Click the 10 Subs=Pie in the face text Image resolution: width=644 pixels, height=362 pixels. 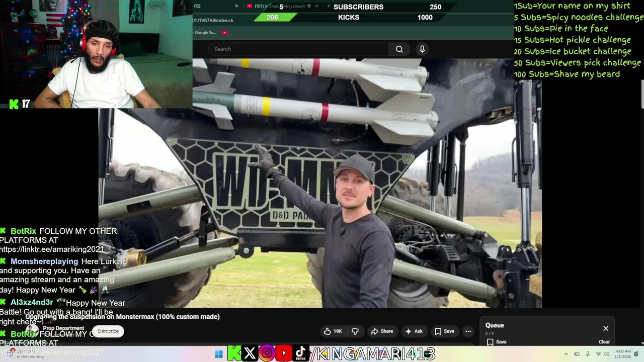pyautogui.click(x=561, y=29)
